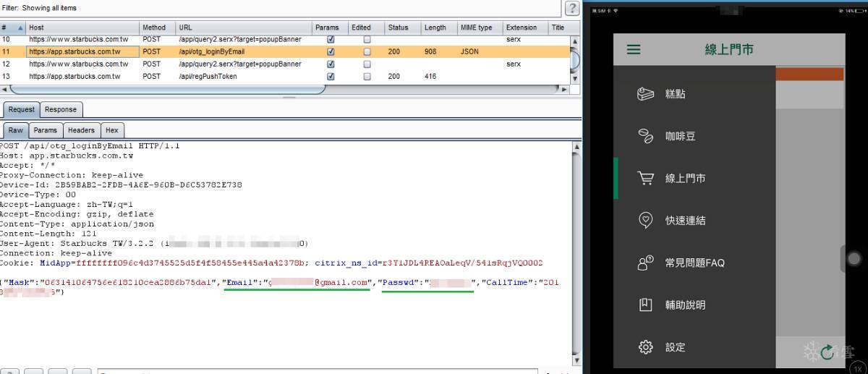Select the Params view tab

tap(45, 130)
